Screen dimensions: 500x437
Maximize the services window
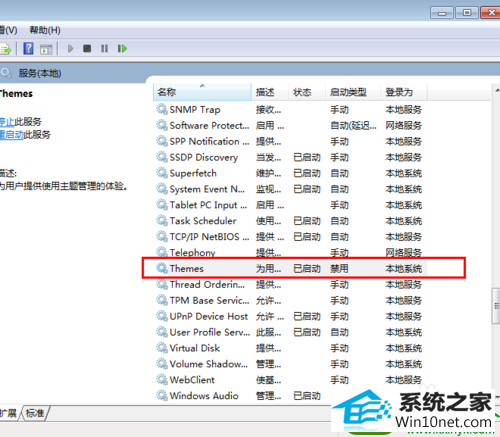point(467,13)
